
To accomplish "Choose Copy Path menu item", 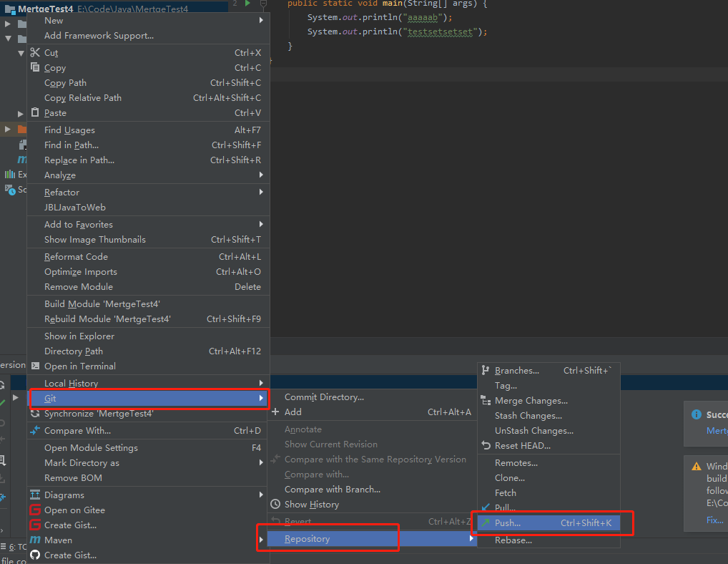I will point(149,83).
